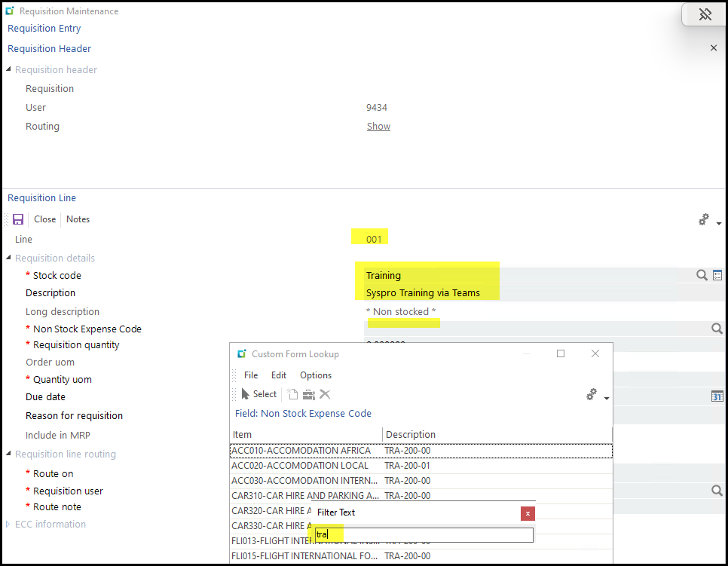Browse Non Stock Expense Code with magnifier
Viewport: 728px width, 566px height.
tap(717, 329)
